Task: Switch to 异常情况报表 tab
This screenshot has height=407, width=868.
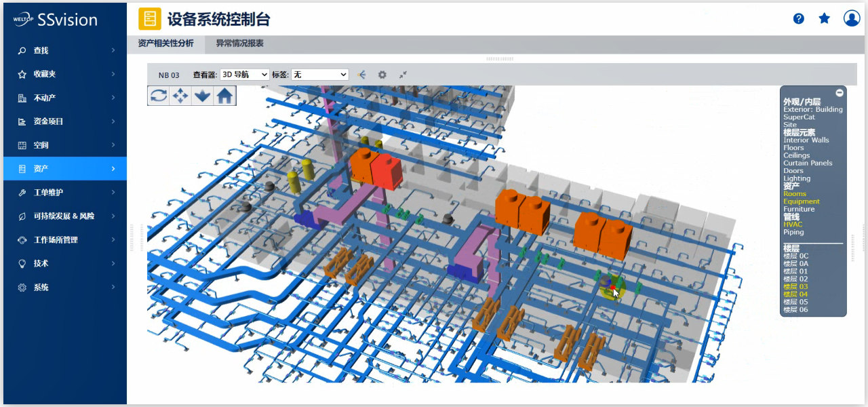Action: pyautogui.click(x=239, y=43)
